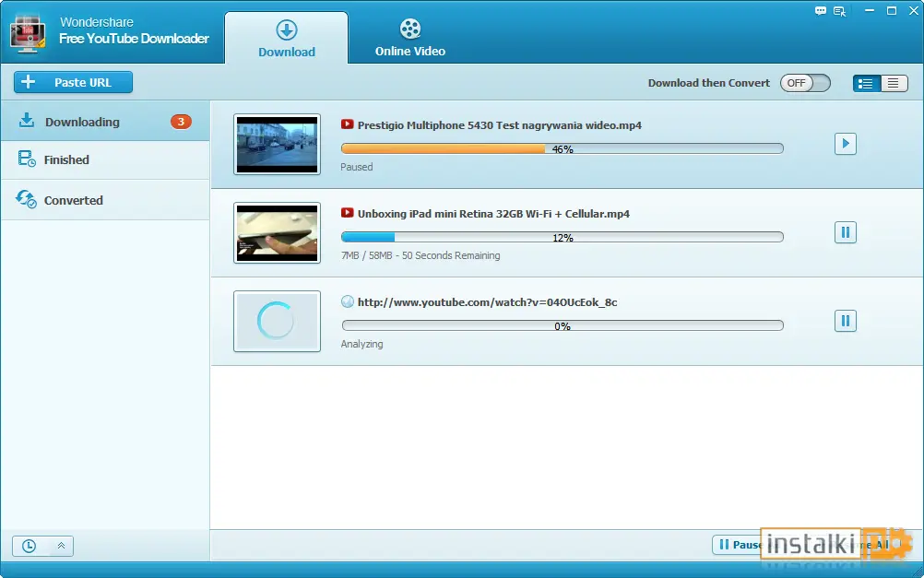Select the Unboxing iPad mini Retina file name
This screenshot has height=578, width=924.
tap(494, 213)
